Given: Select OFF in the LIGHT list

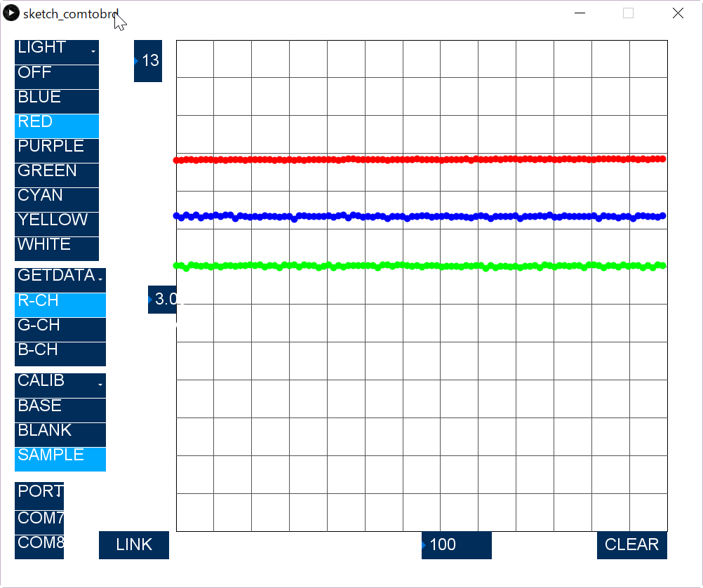Looking at the screenshot, I should tap(57, 76).
